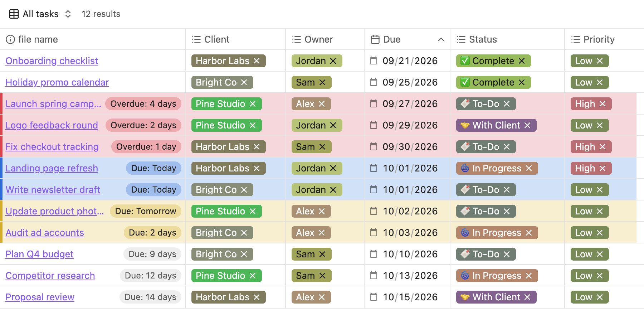Edit the 10/10/2026 due date cell
The height and width of the screenshot is (315, 644).
407,254
